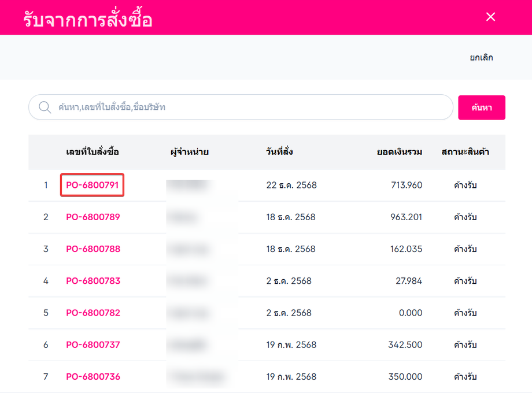Click the total amount 0.000

411,313
